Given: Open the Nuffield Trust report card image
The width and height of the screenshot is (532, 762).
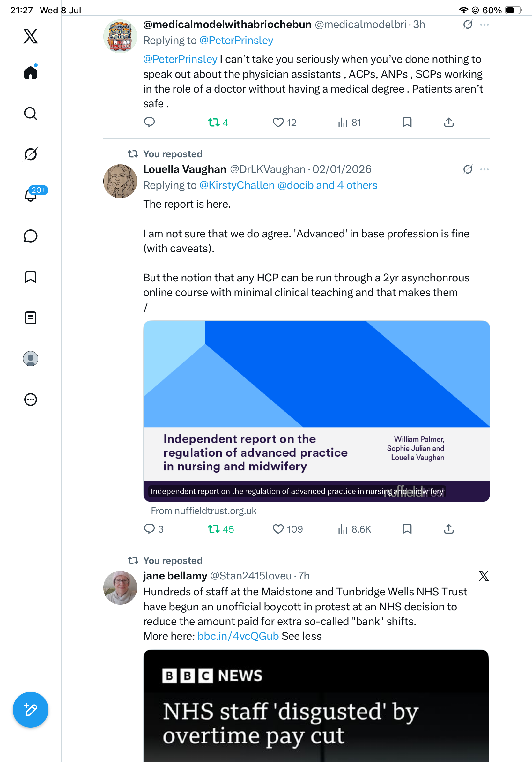Looking at the screenshot, I should [x=316, y=411].
